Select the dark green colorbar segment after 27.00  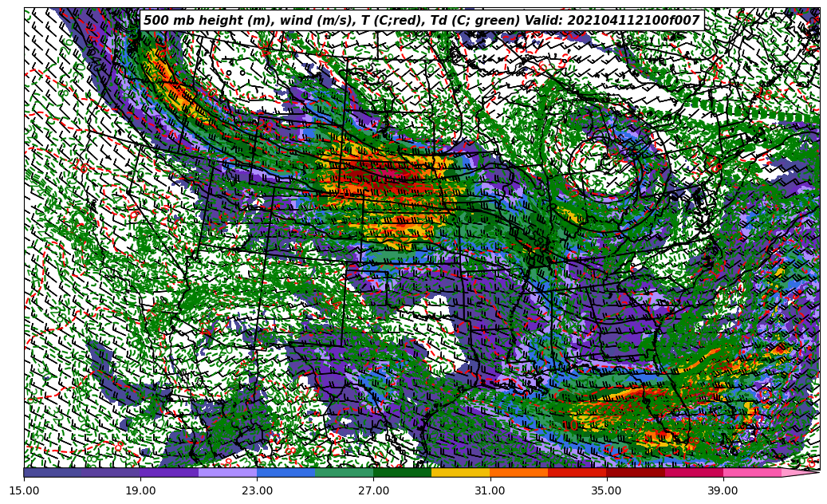(402, 473)
